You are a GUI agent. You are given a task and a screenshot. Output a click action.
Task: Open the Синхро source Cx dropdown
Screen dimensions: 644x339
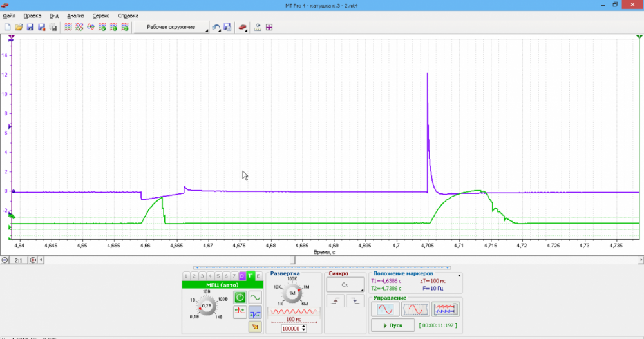point(345,284)
